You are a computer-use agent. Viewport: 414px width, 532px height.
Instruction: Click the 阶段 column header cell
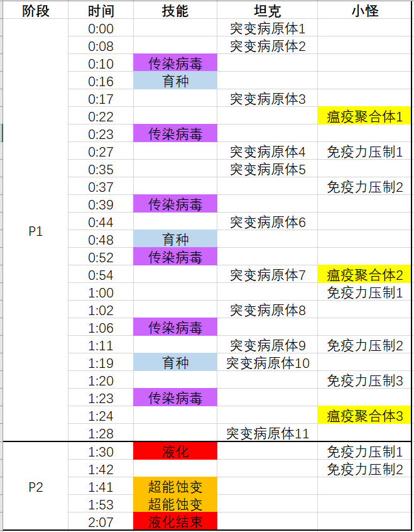35,11
